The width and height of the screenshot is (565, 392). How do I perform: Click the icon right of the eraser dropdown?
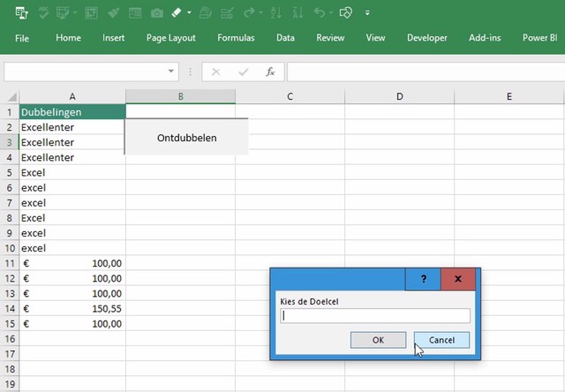pyautogui.click(x=205, y=13)
